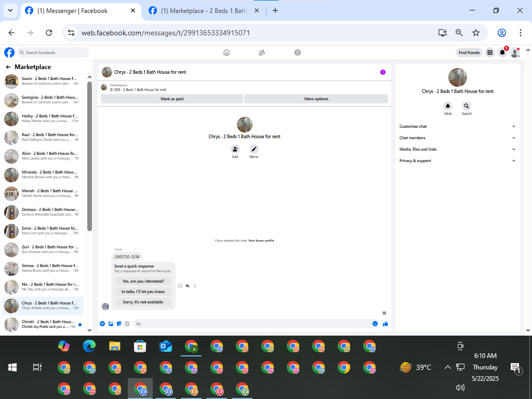Open Windows Start menu

pos(12,367)
